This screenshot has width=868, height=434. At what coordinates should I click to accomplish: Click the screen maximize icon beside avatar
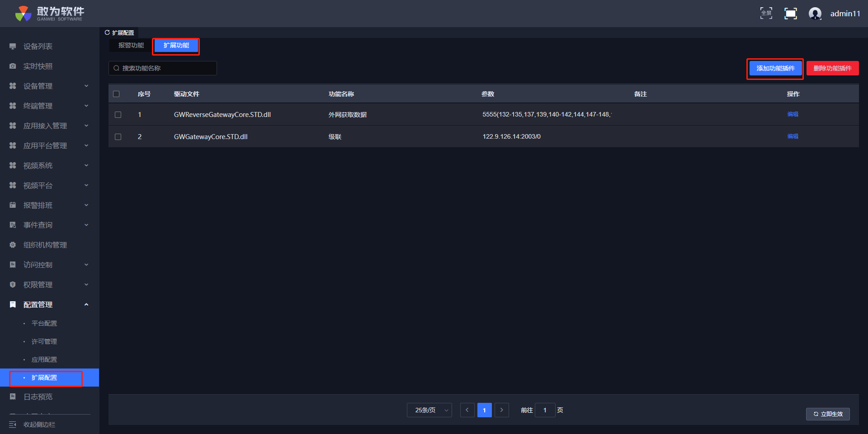(x=790, y=14)
